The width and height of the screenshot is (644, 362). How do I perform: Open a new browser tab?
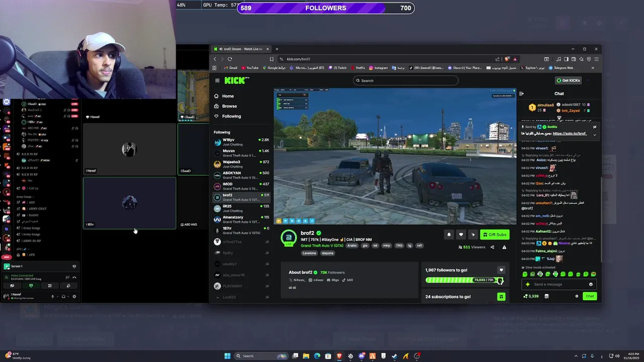click(277, 49)
